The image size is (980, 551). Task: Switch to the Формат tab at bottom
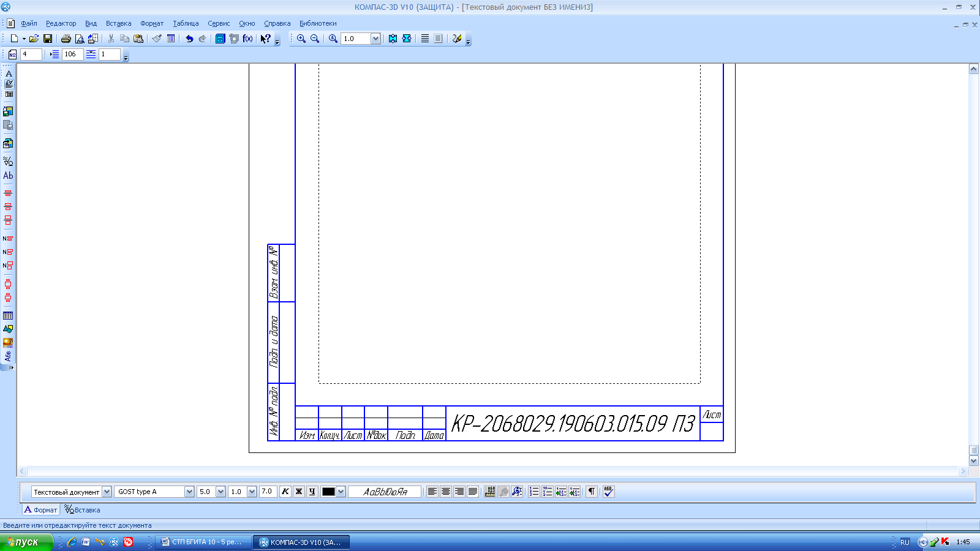pos(40,509)
